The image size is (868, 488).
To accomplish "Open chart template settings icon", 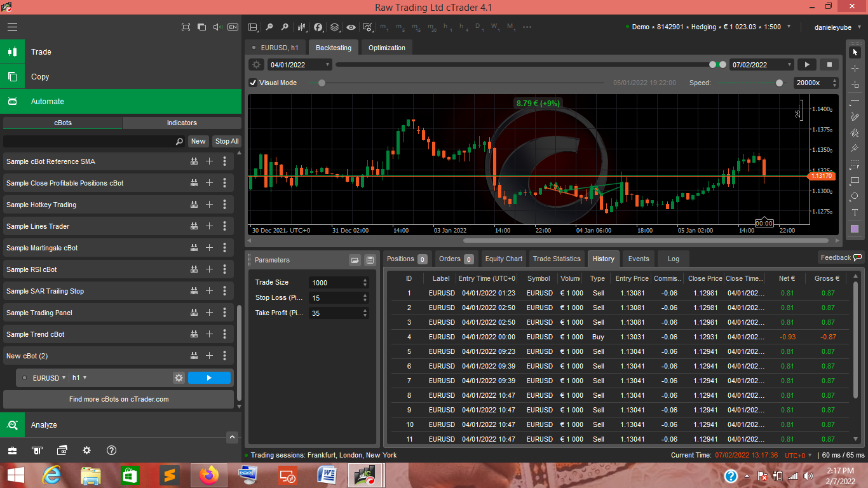I will (x=367, y=27).
